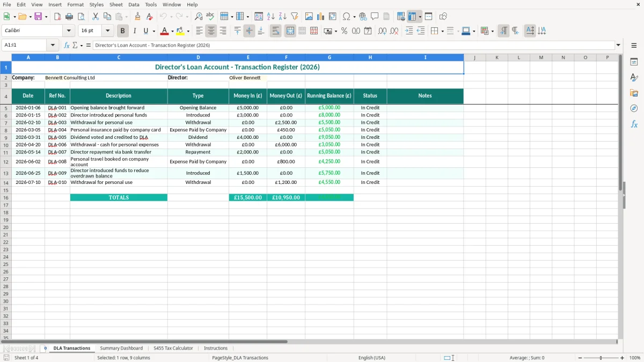Select column G header
Screen dimensions: 644x362
tap(330, 57)
